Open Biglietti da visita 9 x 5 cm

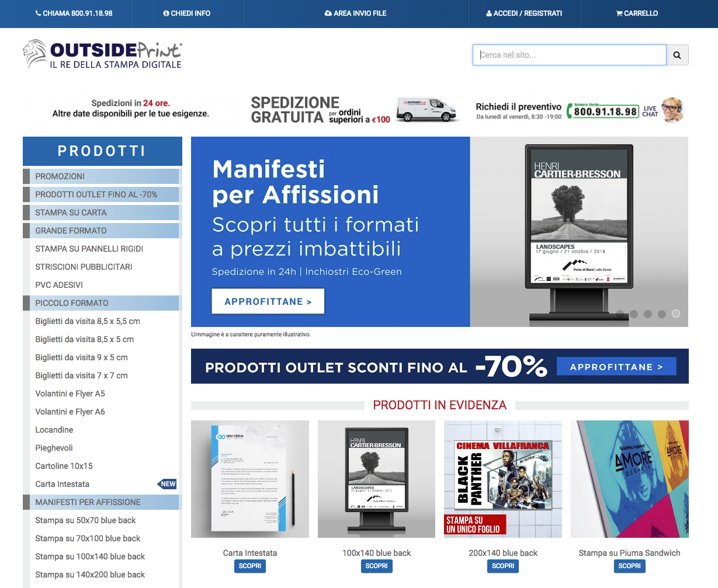(x=81, y=357)
